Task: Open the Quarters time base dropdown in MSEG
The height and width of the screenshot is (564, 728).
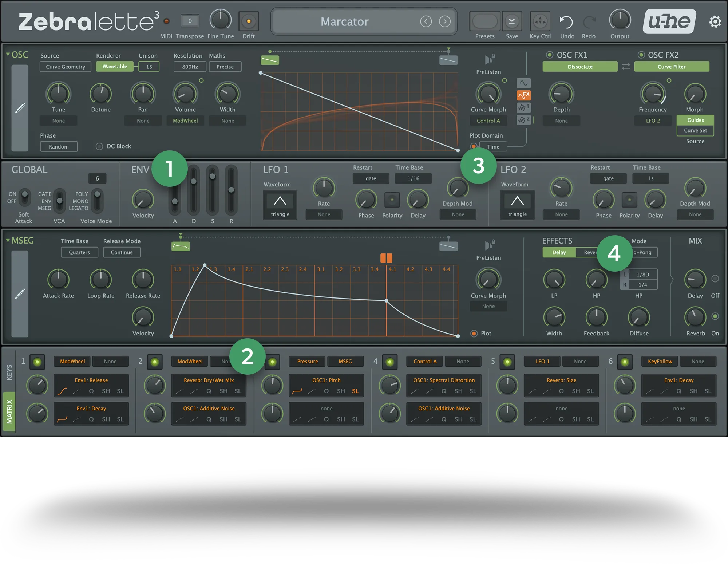Action: (x=79, y=252)
